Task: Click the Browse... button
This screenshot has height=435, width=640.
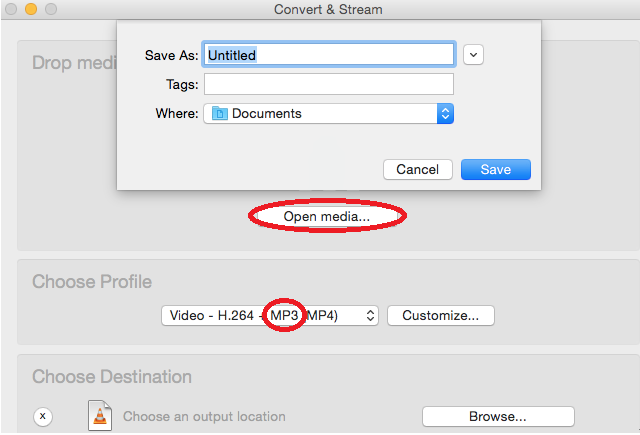Action: (x=498, y=416)
